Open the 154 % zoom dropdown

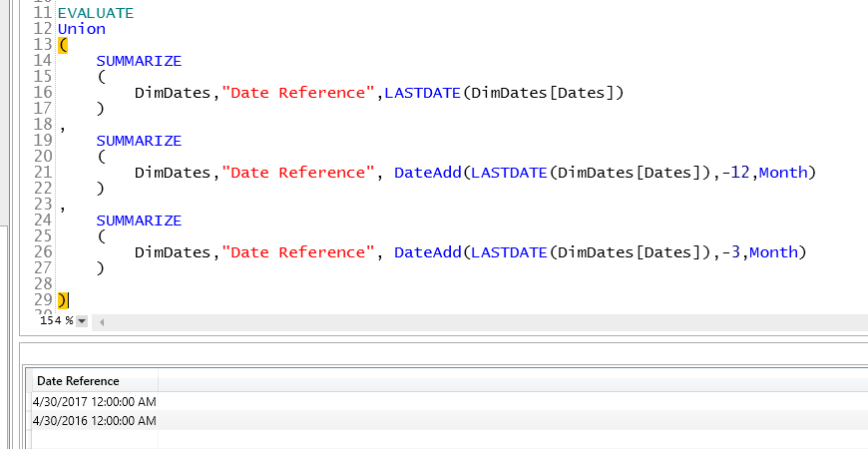coord(82,321)
